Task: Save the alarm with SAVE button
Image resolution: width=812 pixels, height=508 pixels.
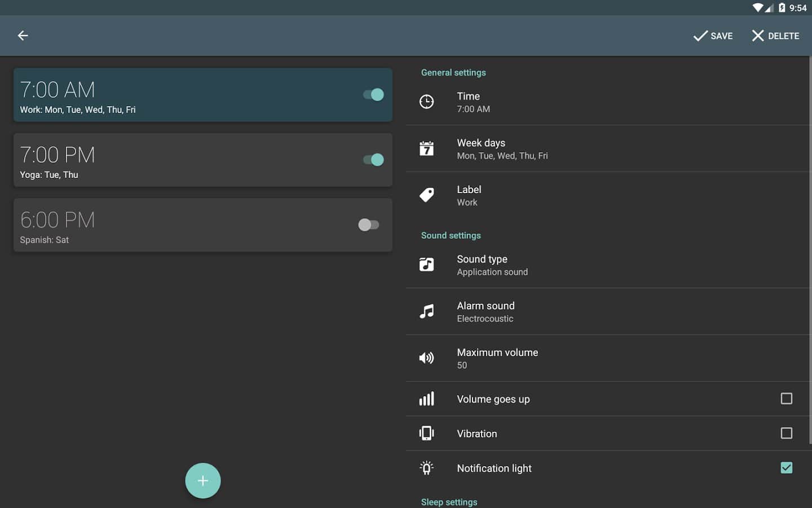Action: (713, 36)
